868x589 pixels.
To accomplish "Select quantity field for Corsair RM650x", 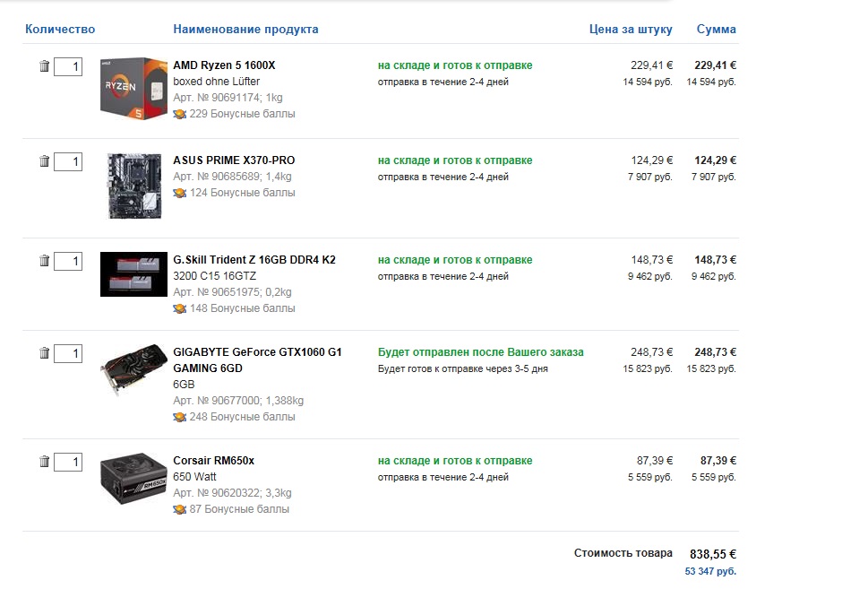I will click(68, 463).
